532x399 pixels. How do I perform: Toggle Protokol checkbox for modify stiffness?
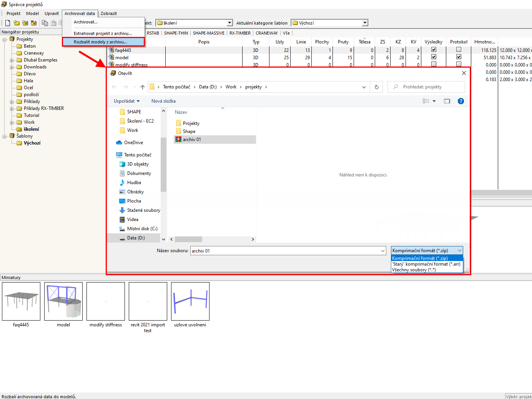pyautogui.click(x=459, y=64)
